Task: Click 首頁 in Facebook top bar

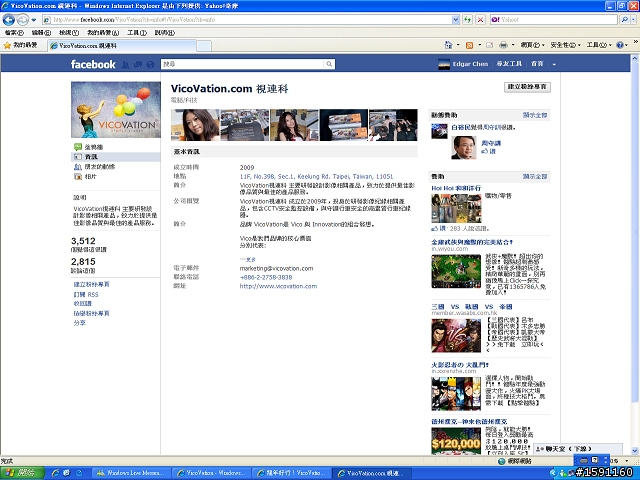Action: (x=537, y=64)
